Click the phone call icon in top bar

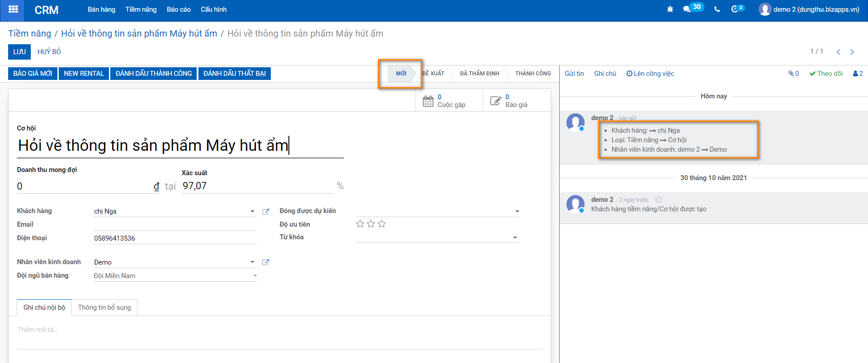(x=717, y=9)
